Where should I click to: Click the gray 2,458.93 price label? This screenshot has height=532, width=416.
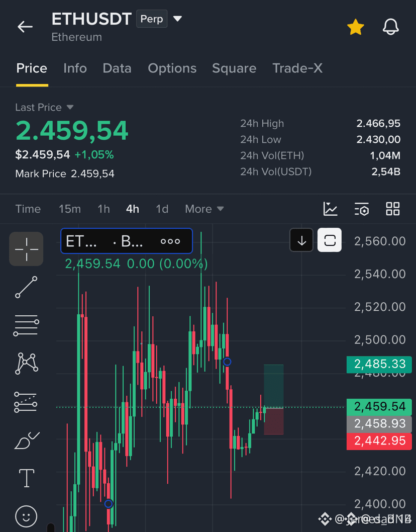tap(379, 424)
